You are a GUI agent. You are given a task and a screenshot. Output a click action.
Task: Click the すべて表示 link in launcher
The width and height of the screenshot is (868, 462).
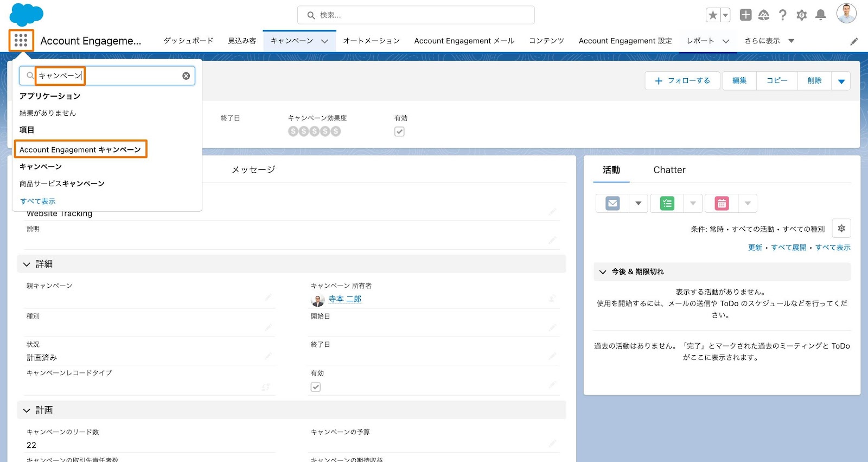tap(37, 201)
